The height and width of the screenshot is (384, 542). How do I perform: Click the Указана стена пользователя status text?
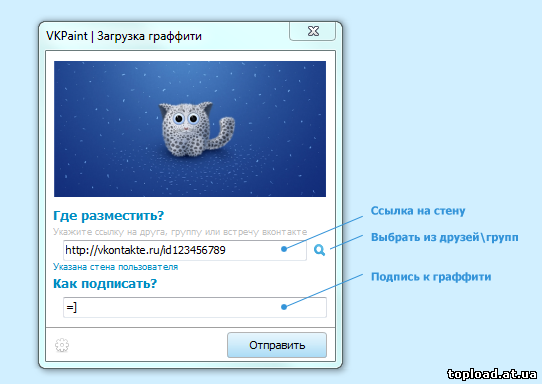point(115,267)
